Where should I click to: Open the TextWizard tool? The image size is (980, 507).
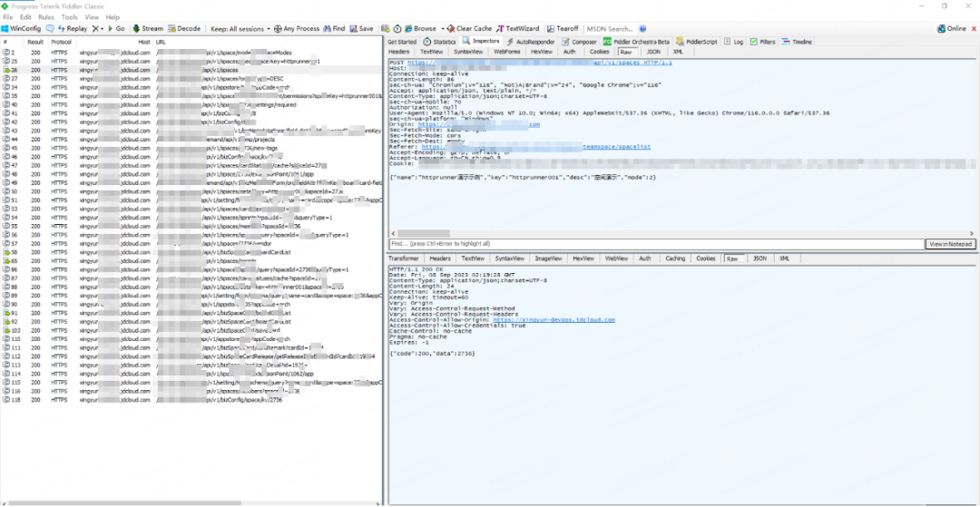pos(517,29)
